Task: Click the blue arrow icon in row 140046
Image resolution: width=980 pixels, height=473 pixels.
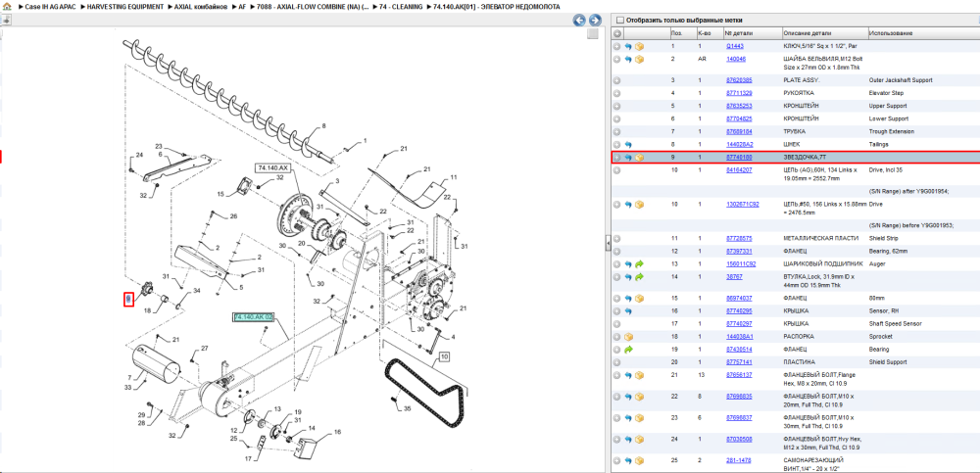Action: [628, 60]
